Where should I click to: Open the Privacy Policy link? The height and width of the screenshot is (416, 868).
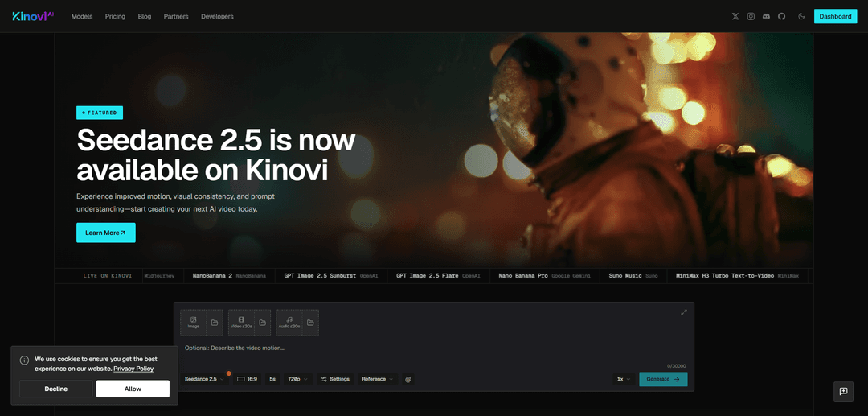(133, 369)
